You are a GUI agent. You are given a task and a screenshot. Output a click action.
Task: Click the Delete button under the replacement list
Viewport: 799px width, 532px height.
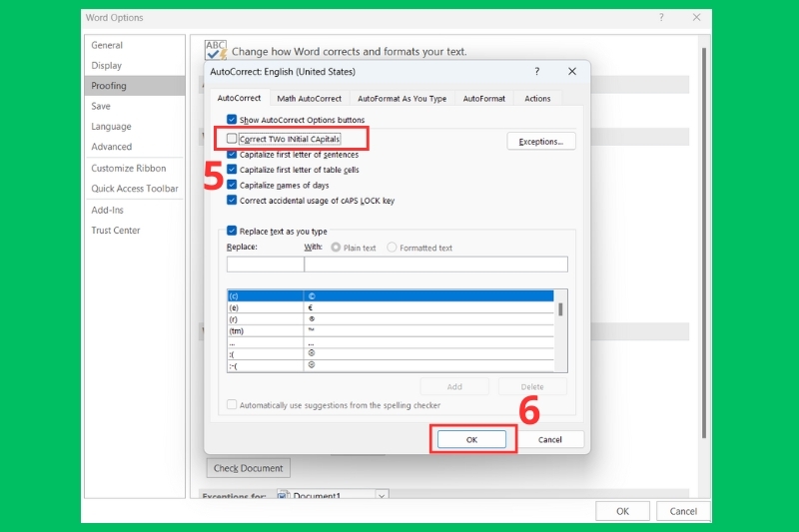point(532,386)
